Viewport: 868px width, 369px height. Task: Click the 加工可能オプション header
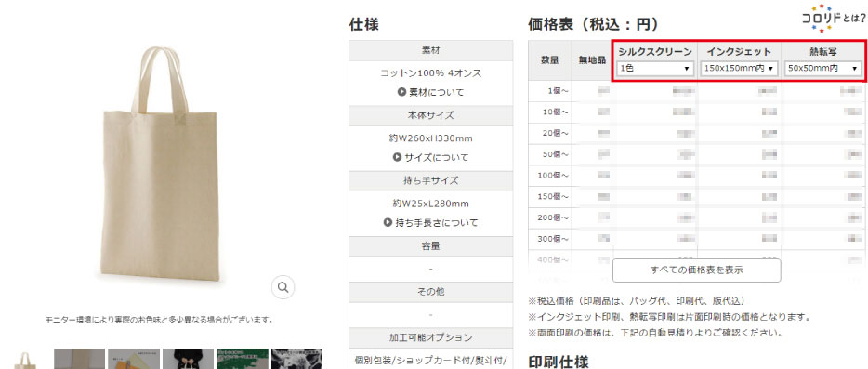pos(430,337)
